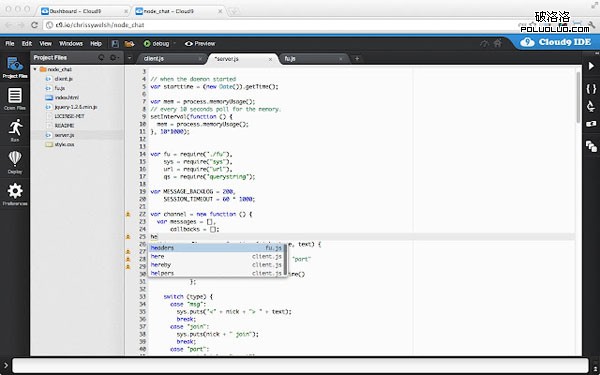Open the Preferences gear panel
Screen dimensions: 600x375
coord(15,194)
